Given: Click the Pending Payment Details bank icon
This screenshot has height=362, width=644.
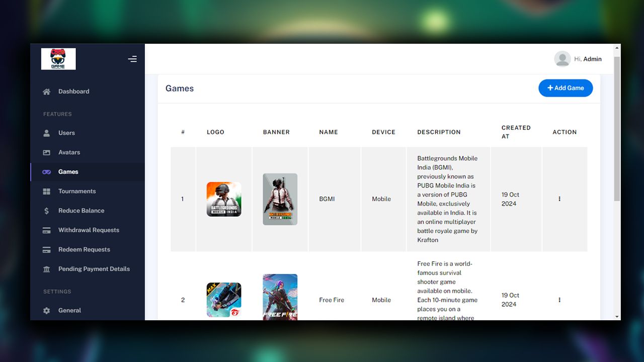Looking at the screenshot, I should [47, 269].
